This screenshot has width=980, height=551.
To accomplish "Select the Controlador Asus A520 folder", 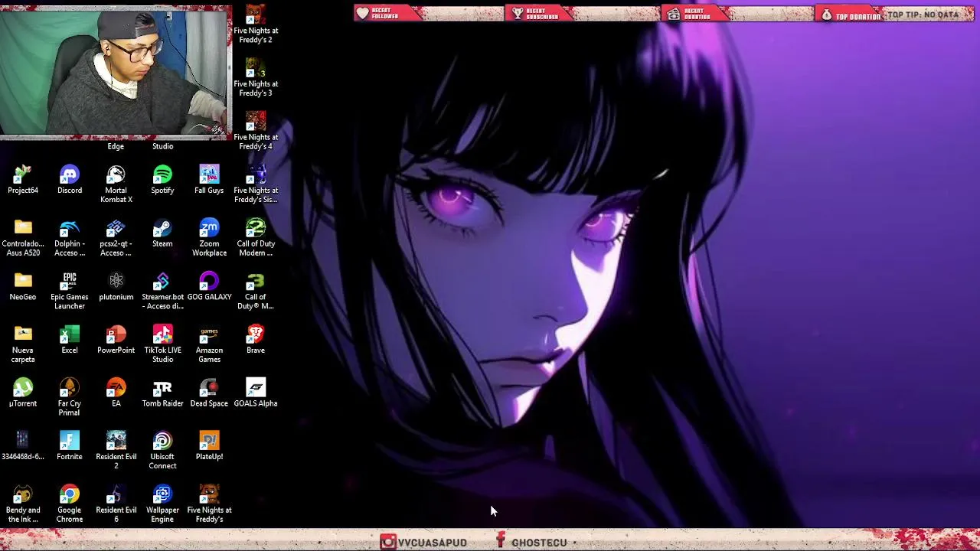I will [23, 238].
